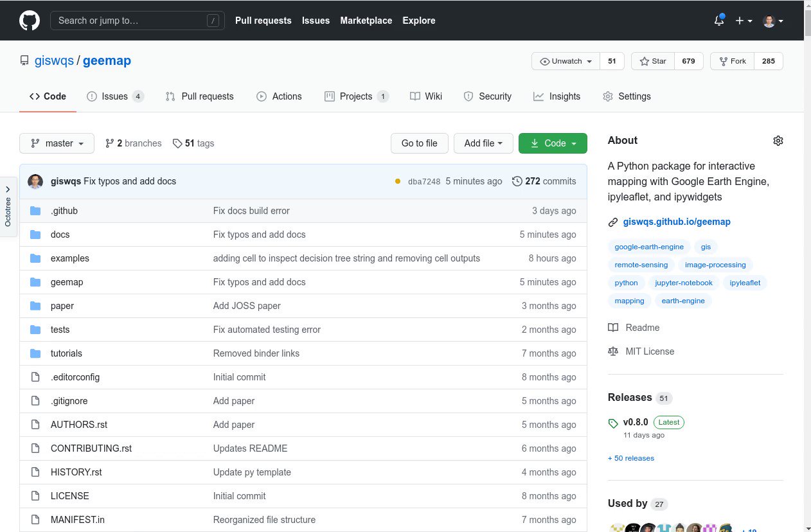The image size is (811, 532).
Task: Click the paper folder icon
Action: pos(35,306)
